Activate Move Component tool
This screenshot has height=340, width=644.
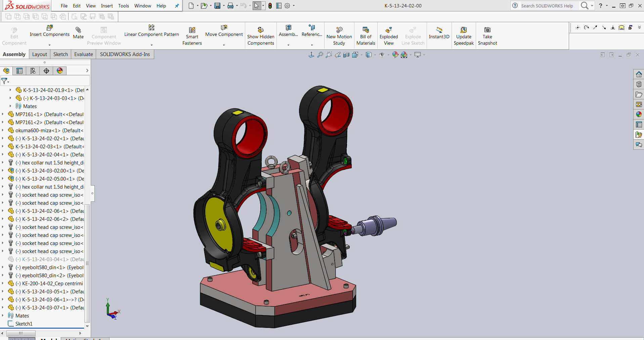click(x=224, y=31)
